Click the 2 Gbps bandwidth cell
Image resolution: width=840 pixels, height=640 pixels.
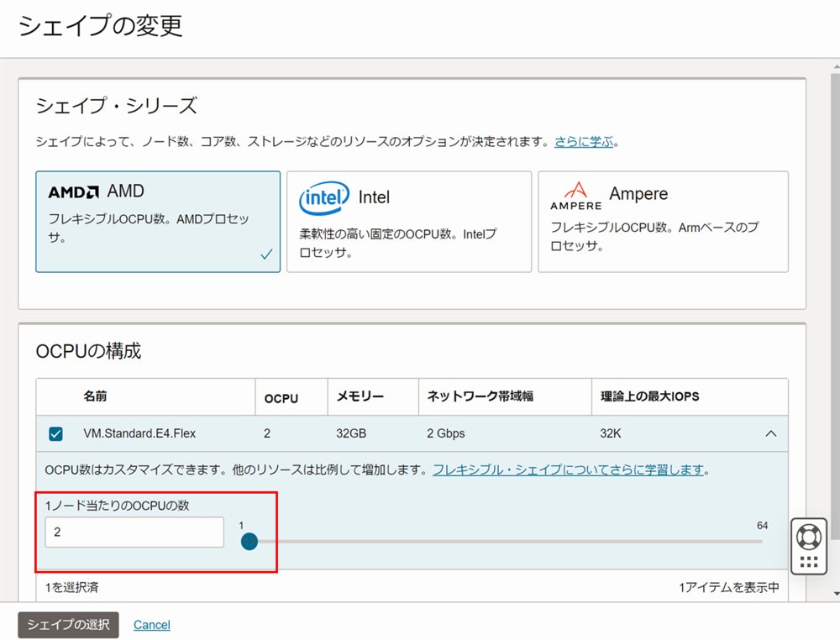446,433
